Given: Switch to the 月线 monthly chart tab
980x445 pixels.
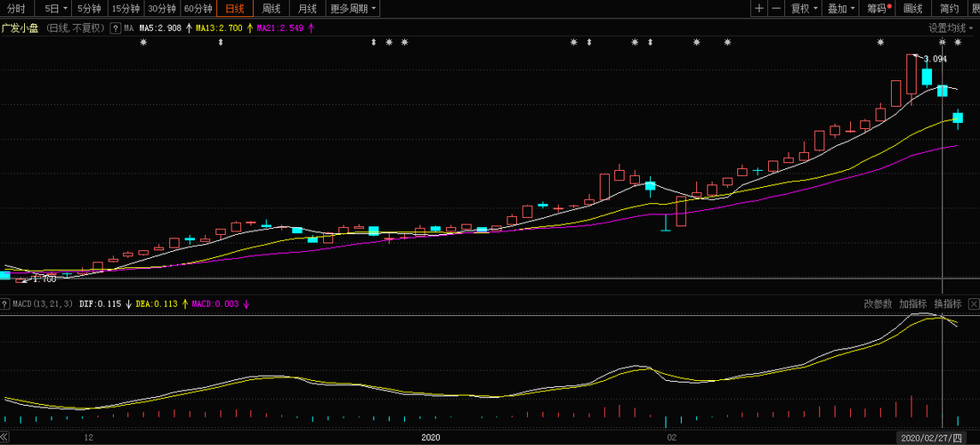Looking at the screenshot, I should 307,9.
